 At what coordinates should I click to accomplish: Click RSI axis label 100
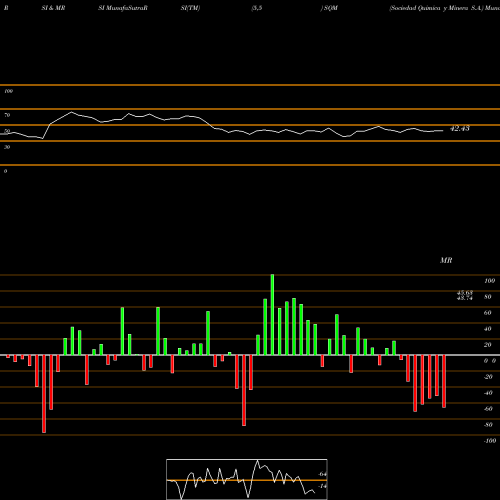coord(8,91)
